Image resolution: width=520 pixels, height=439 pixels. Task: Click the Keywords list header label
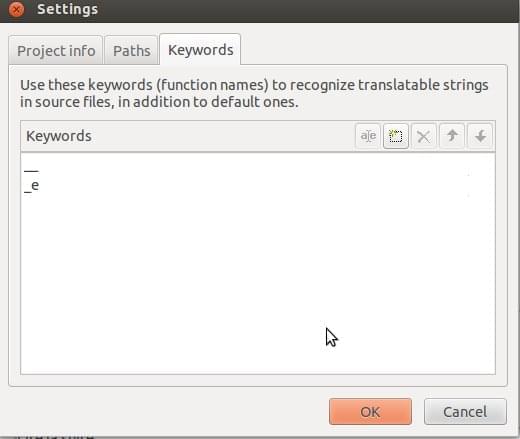[59, 136]
